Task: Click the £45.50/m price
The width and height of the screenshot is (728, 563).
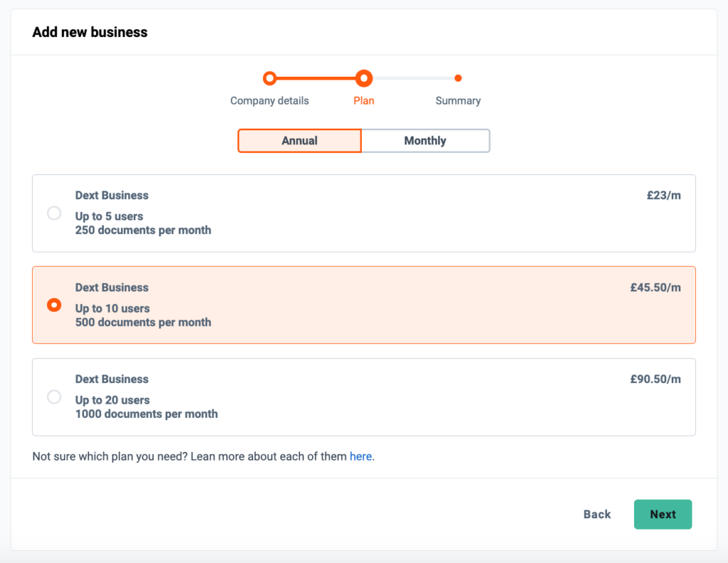Action: [x=655, y=288]
